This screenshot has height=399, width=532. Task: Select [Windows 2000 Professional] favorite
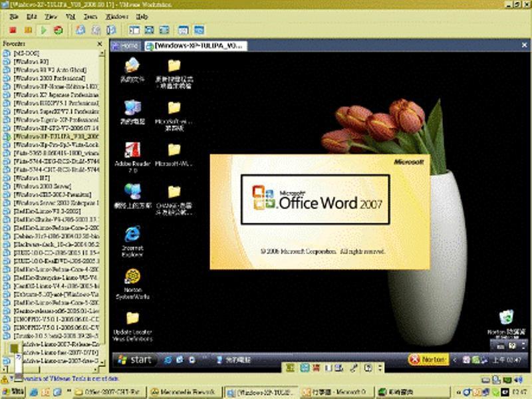(49, 78)
